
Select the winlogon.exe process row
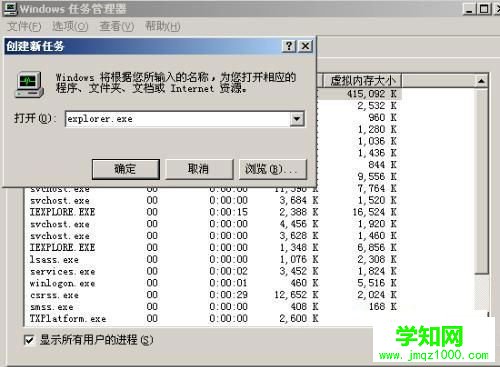(x=213, y=283)
